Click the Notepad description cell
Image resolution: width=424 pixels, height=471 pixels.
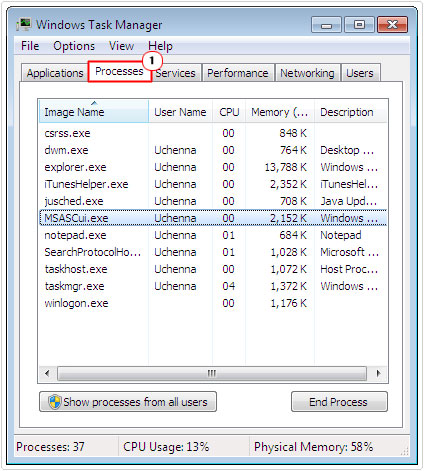[x=341, y=235]
